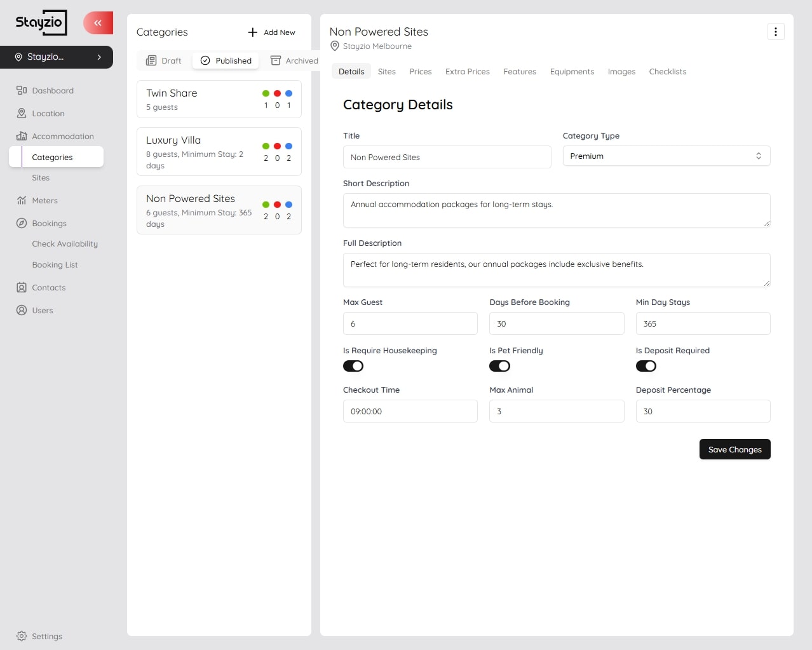
Task: Open the Prices tab
Action: coord(421,71)
